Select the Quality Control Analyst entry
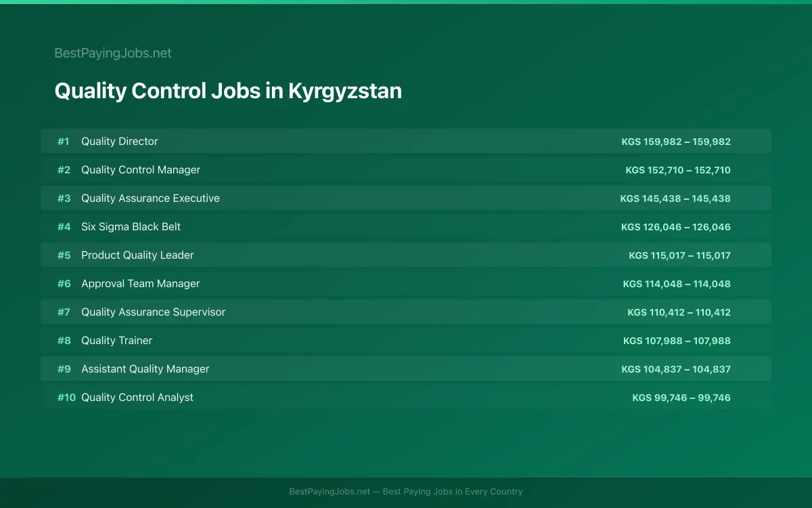 [x=137, y=398]
